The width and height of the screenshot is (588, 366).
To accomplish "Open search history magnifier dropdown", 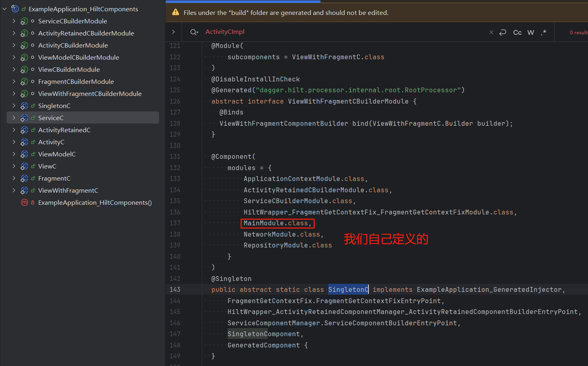I will (x=194, y=32).
